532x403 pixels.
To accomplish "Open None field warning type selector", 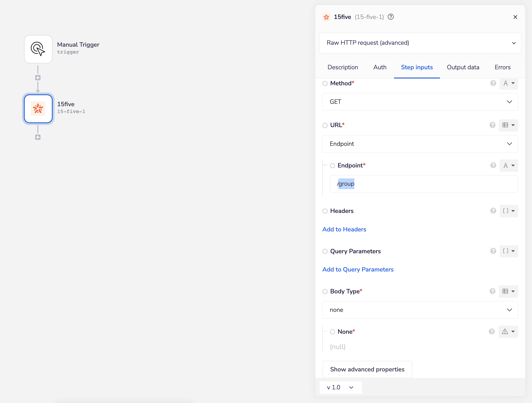I will [508, 332].
